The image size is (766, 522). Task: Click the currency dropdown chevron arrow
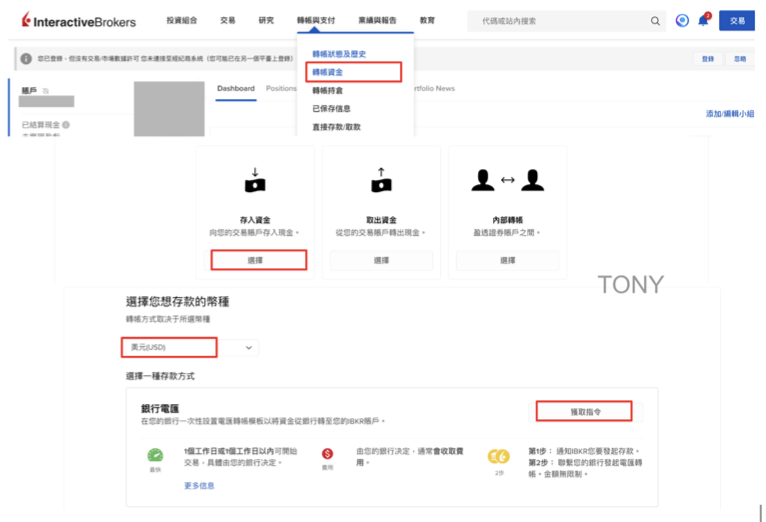pyautogui.click(x=249, y=348)
